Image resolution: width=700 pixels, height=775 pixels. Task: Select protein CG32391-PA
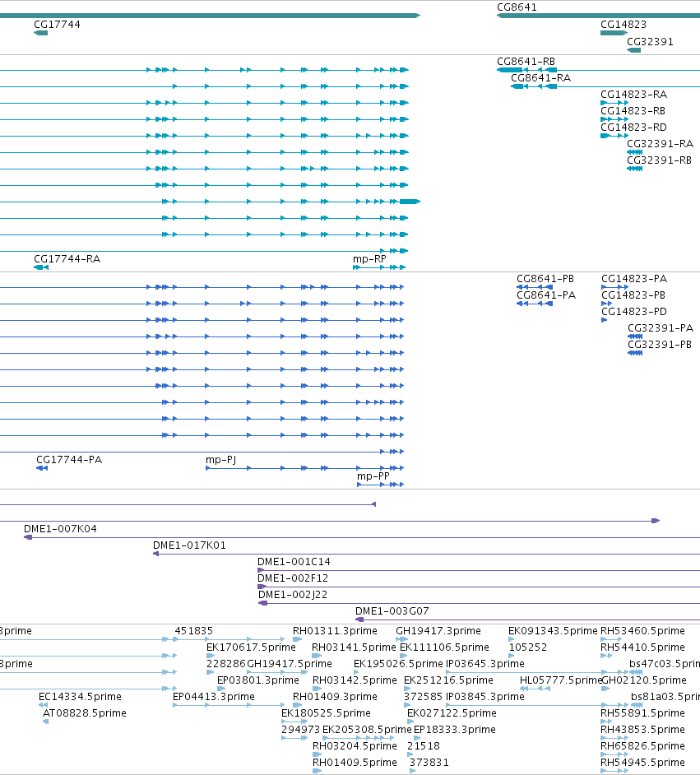[x=661, y=327]
